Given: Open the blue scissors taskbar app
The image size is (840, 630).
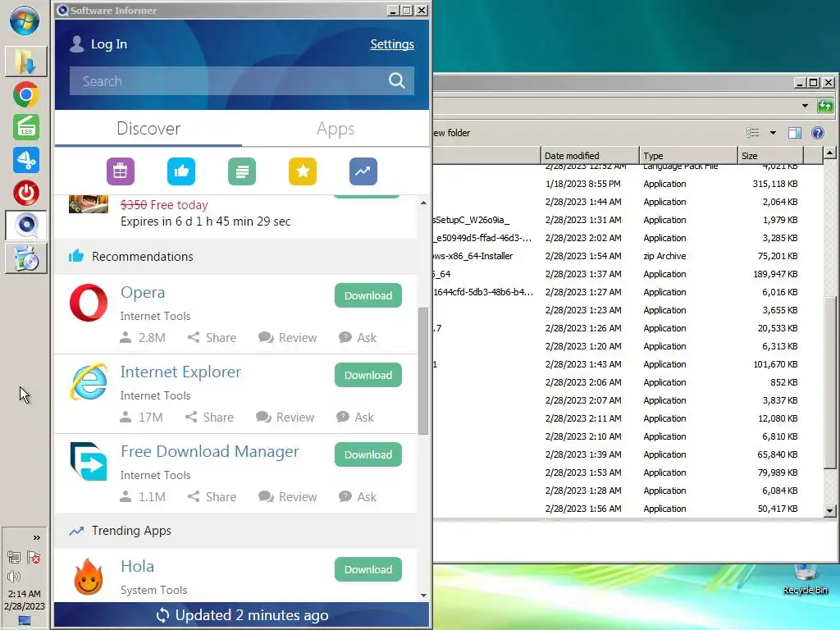Looking at the screenshot, I should [x=25, y=160].
